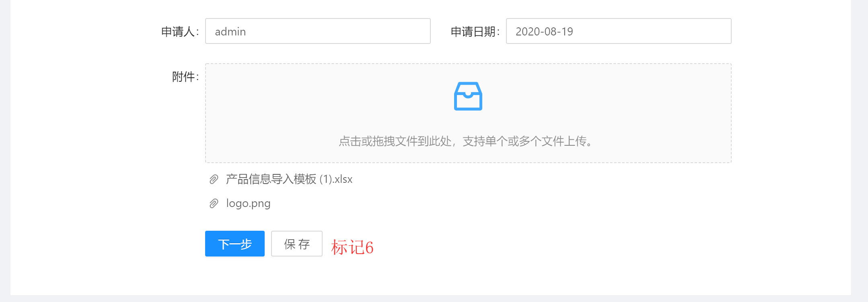Open the 产品信息导入模板 (1).xlsx attachment
The image size is (868, 302).
click(289, 179)
